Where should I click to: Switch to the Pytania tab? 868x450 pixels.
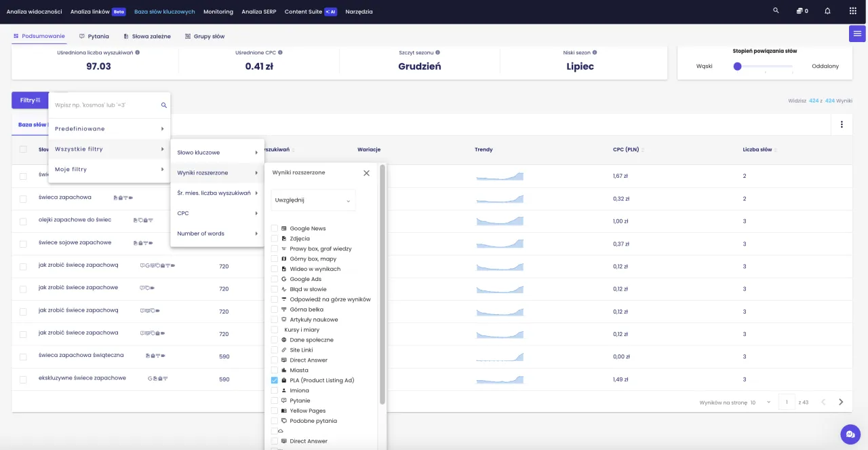(x=94, y=36)
